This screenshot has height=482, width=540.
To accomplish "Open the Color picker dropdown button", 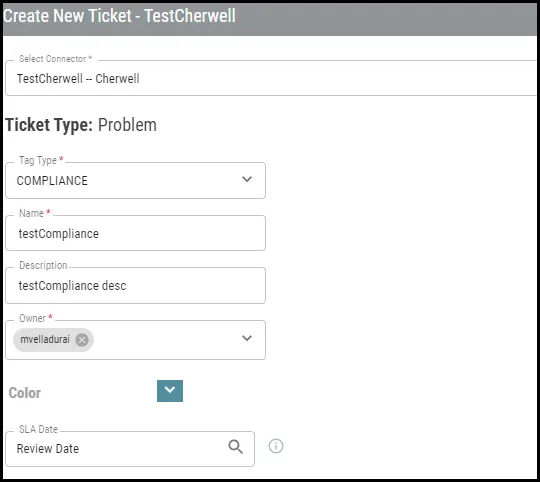I will 170,391.
